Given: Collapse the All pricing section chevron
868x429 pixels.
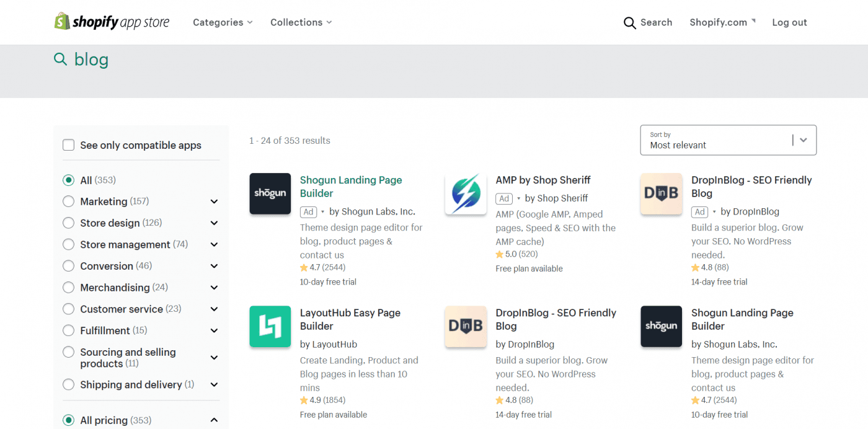Looking at the screenshot, I should coord(214,420).
